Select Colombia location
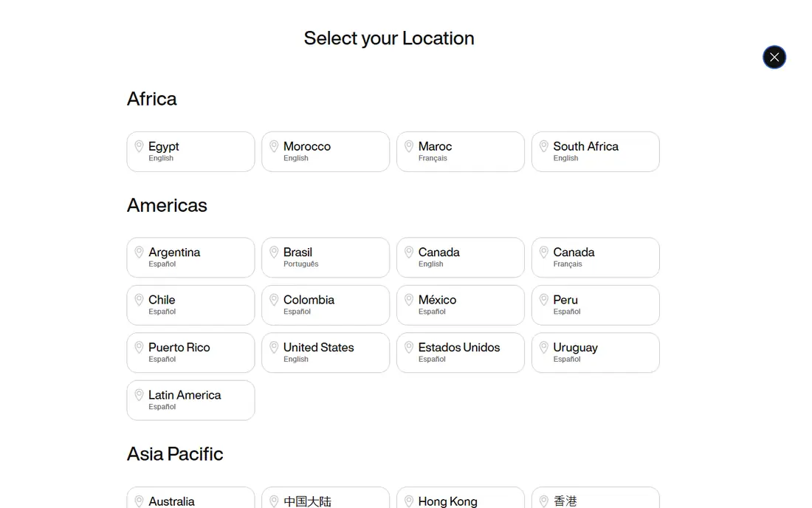Image resolution: width=812 pixels, height=508 pixels. tap(326, 305)
